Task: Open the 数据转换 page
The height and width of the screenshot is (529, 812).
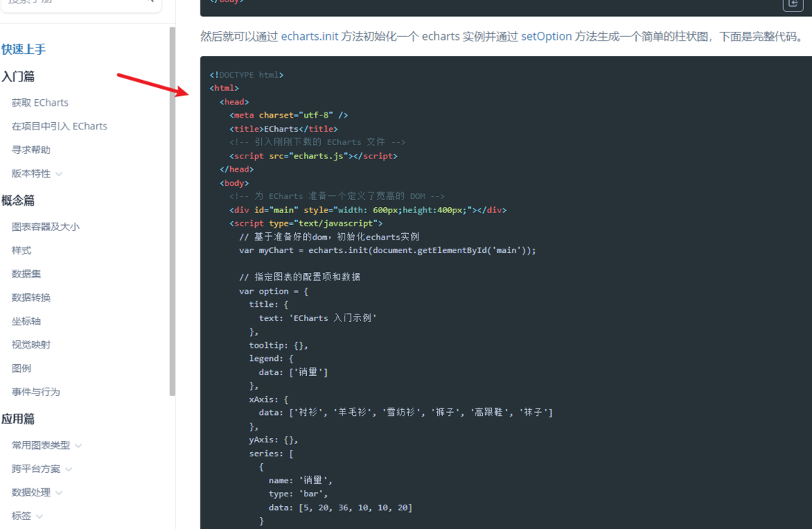Action: pos(31,297)
